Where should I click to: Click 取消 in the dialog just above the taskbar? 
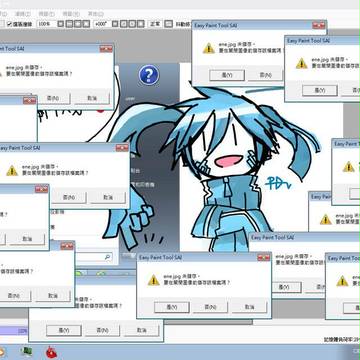tap(142, 330)
